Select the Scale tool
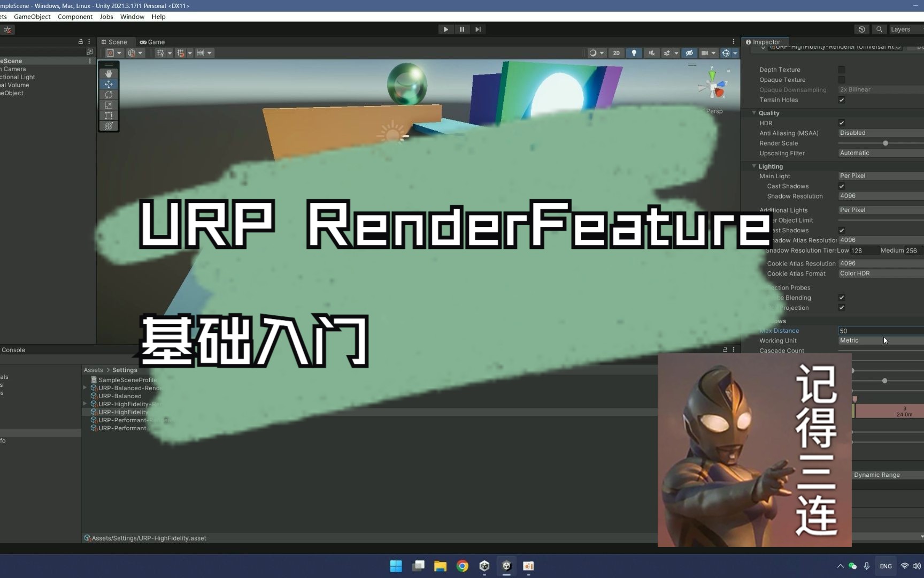 109,105
